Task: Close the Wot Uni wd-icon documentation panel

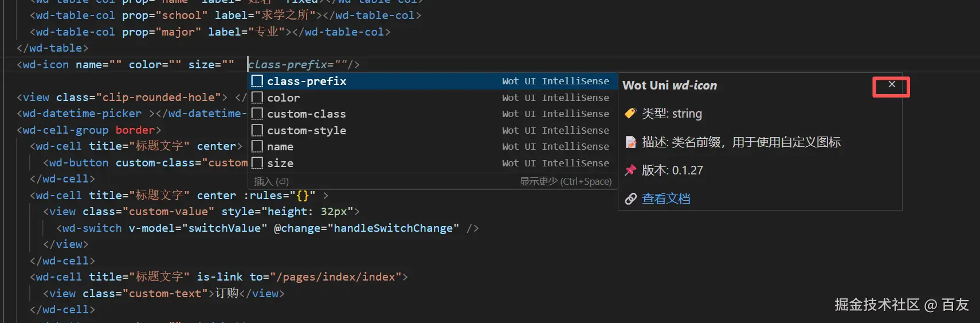Action: click(x=891, y=85)
